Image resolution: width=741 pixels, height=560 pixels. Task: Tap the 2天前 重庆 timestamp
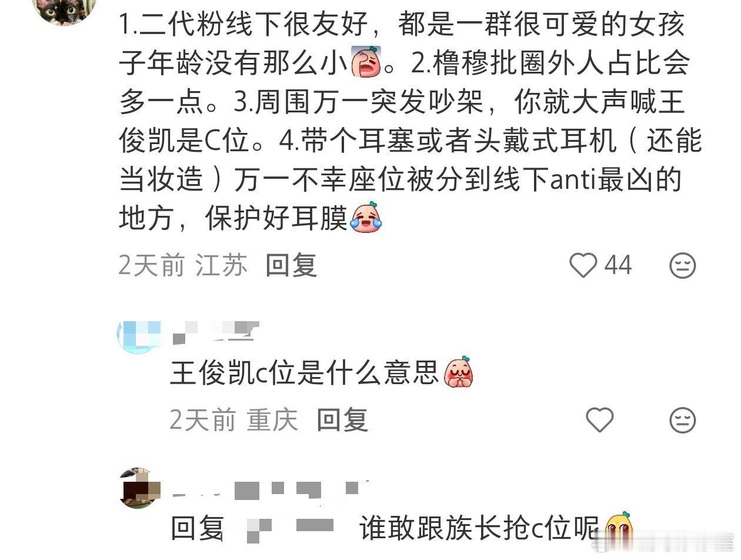tap(234, 421)
